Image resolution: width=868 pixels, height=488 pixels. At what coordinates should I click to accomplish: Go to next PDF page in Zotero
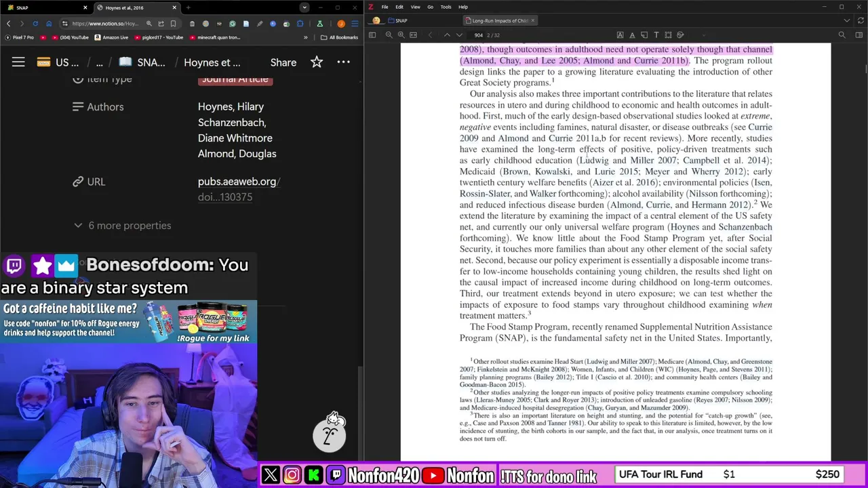click(x=459, y=35)
